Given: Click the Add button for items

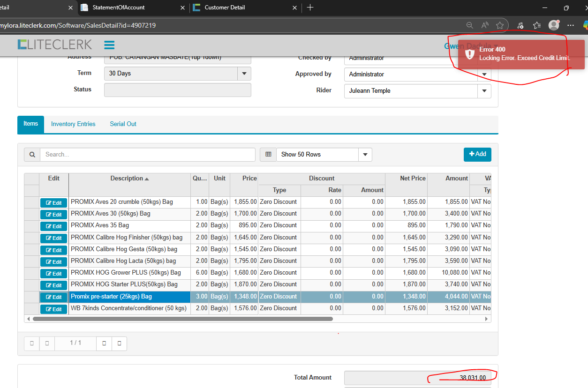Looking at the screenshot, I should [477, 154].
